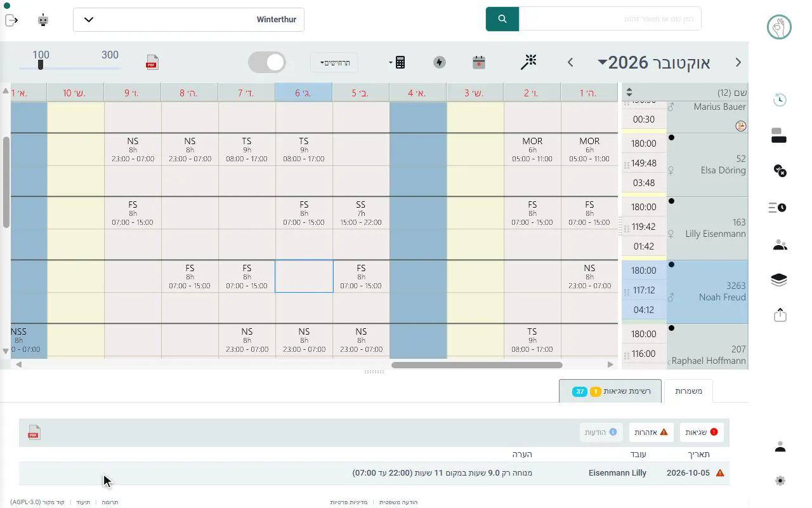The image size is (812, 508).
Task: Open the מדיניות פרטיות footer link
Action: (x=348, y=502)
